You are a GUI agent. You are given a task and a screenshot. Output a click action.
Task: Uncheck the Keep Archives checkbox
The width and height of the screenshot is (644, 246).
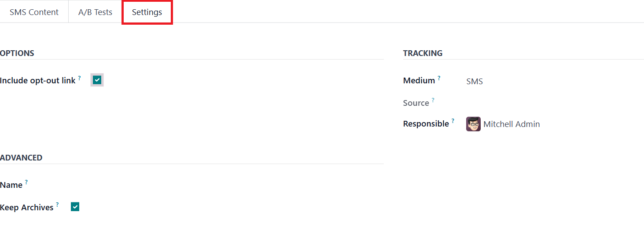[x=75, y=207]
